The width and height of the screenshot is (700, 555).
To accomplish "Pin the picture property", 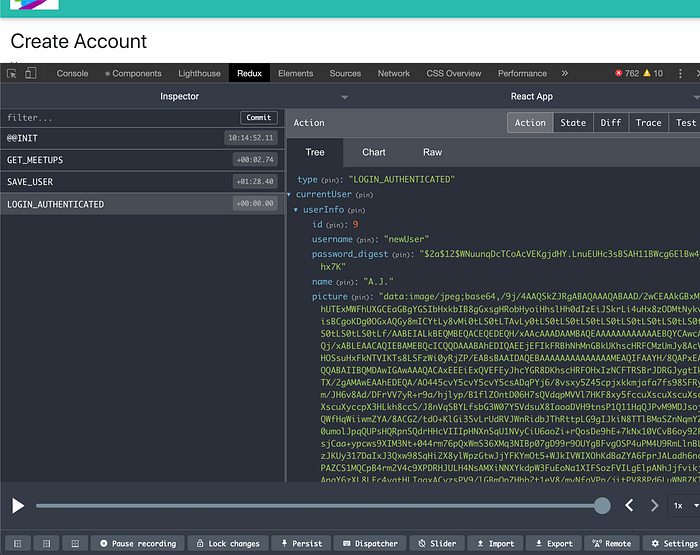I will pos(361,297).
